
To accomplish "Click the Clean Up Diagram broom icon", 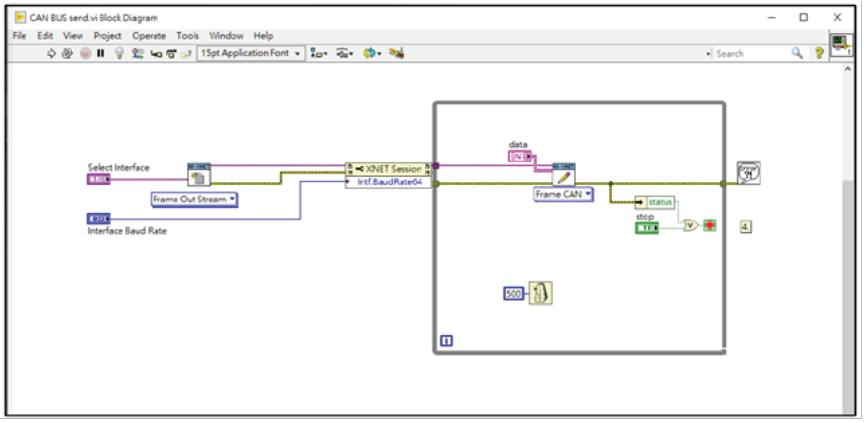I will tap(396, 53).
